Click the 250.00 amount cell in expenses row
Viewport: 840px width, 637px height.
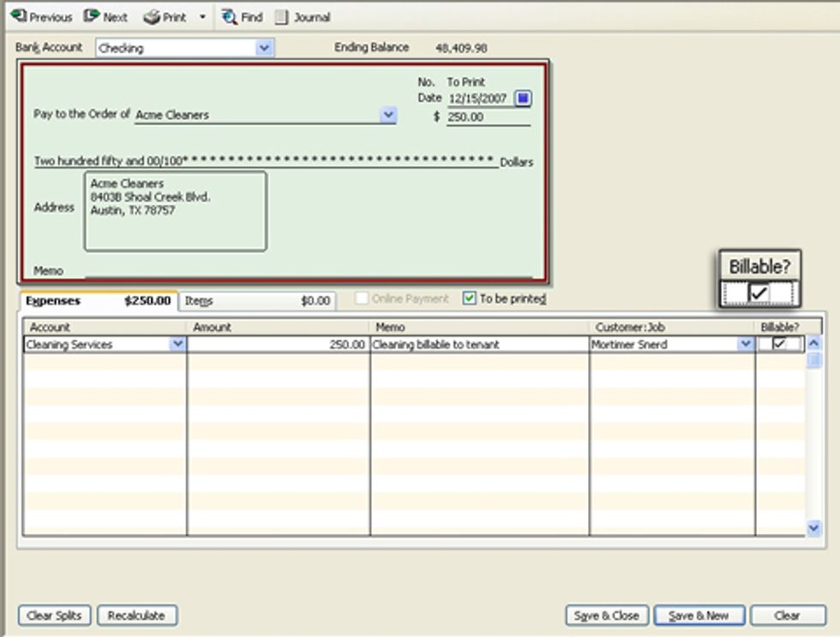(x=278, y=344)
